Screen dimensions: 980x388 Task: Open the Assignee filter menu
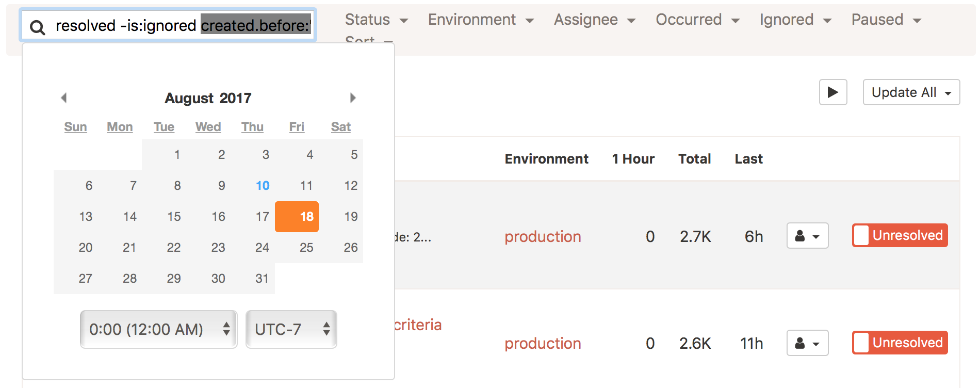point(594,20)
